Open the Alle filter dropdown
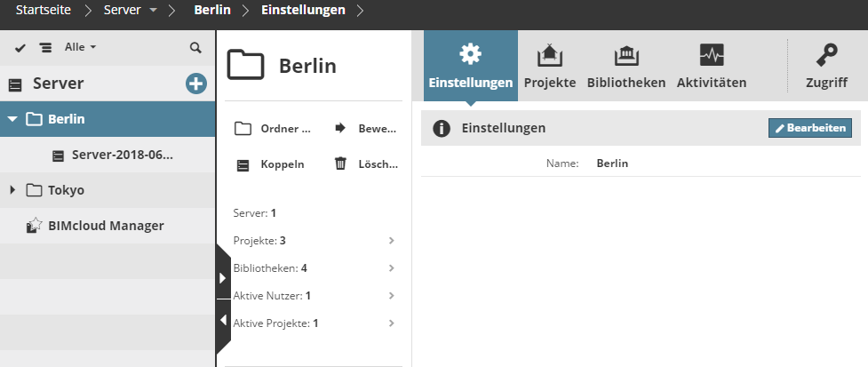This screenshot has width=868, height=367. click(x=80, y=47)
